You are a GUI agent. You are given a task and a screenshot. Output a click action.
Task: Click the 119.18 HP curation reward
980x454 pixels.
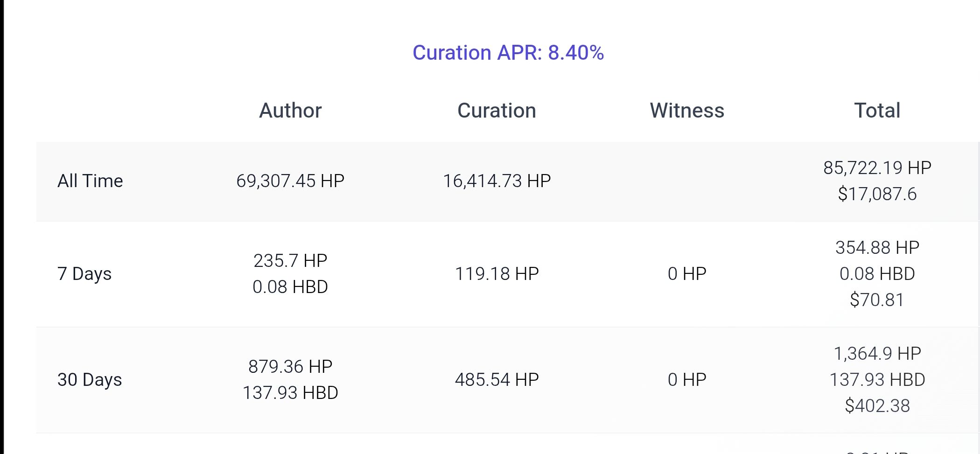[497, 273]
